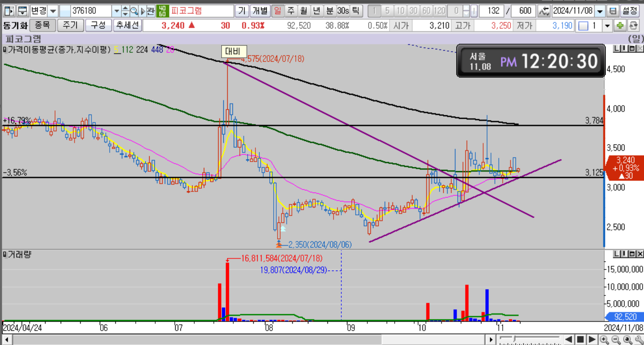
Task: Click the stock code up/down stepper
Action: click(x=125, y=11)
